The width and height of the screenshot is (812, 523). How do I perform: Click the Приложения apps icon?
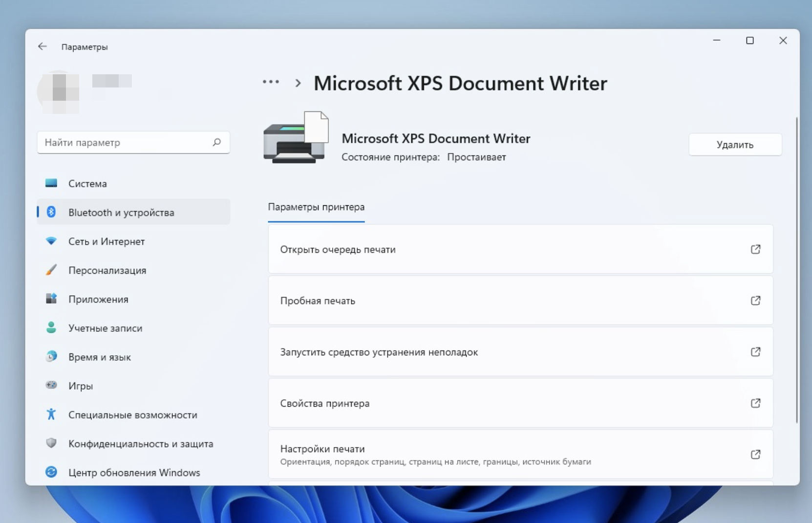51,299
